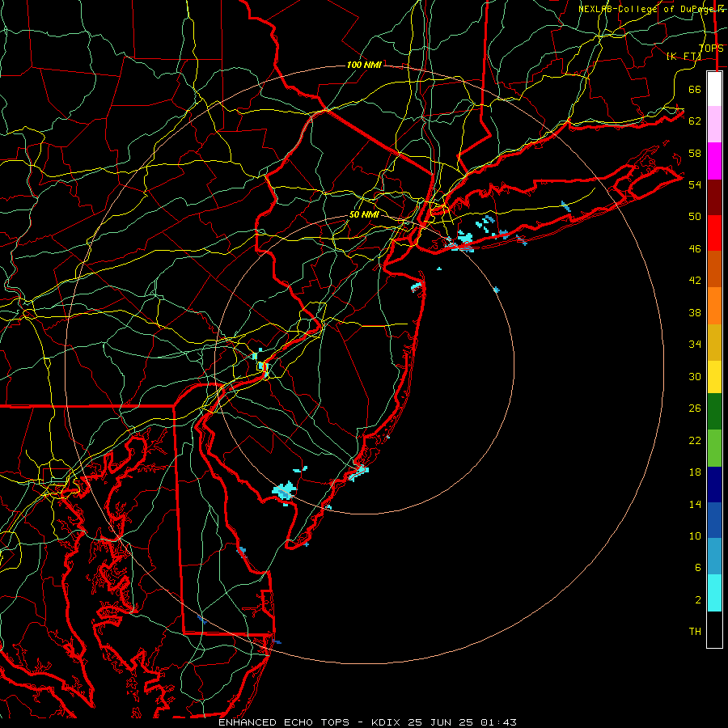Click the light pink 62 kft legend swatch
Image resolution: width=728 pixels, height=728 pixels.
[x=714, y=125]
